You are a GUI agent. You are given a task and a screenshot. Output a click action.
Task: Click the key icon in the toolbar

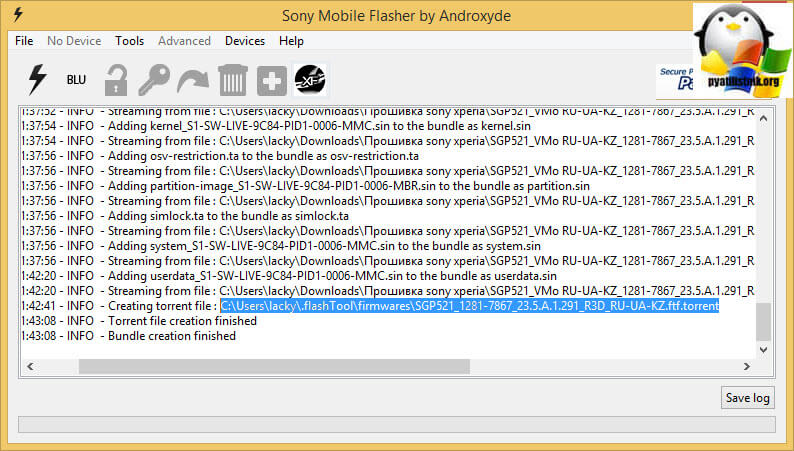click(x=154, y=80)
